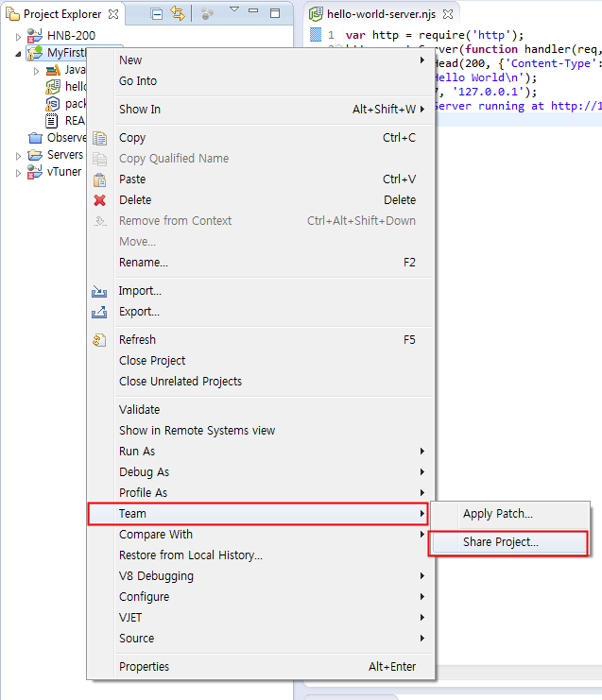Click Import... menu entry
Screen dimensions: 602x700
261,291
